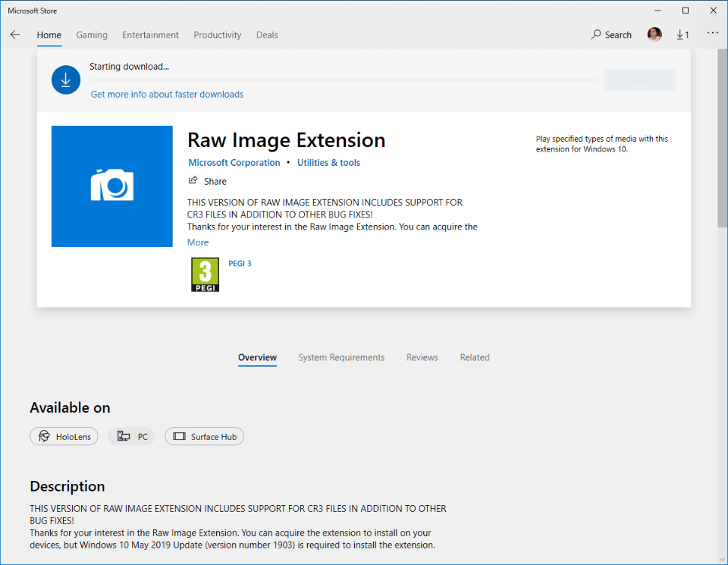Open the Productivity tab
This screenshot has height=565, width=728.
coord(218,35)
